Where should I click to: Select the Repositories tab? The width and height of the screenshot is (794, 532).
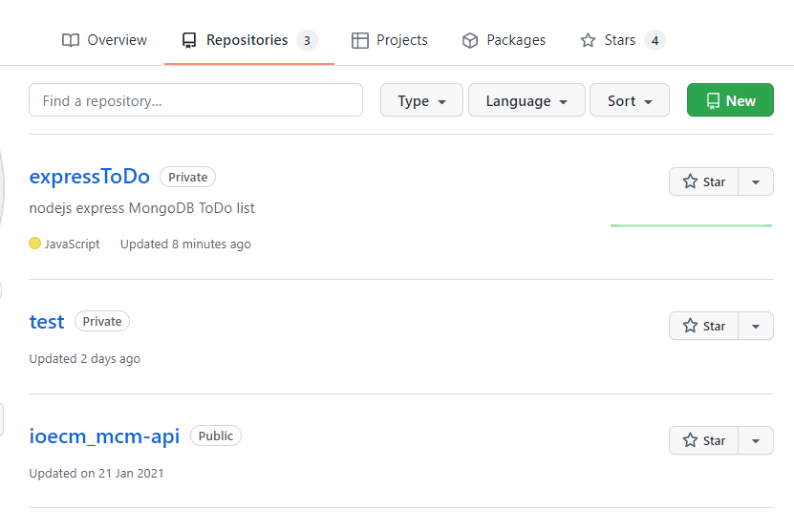[249, 40]
